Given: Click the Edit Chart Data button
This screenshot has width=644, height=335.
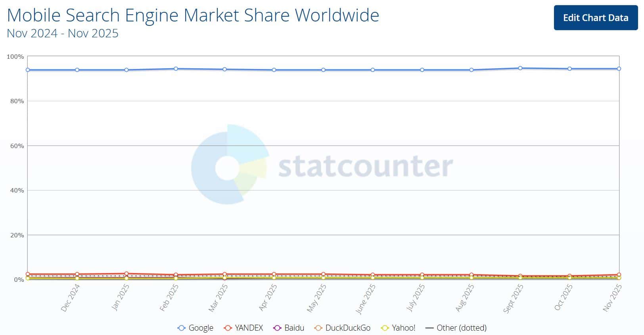Looking at the screenshot, I should [595, 18].
